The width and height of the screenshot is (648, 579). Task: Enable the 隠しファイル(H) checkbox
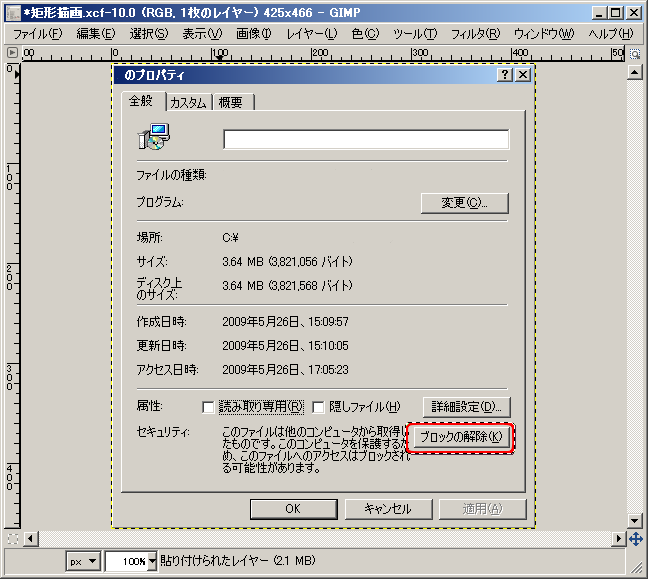[318, 407]
